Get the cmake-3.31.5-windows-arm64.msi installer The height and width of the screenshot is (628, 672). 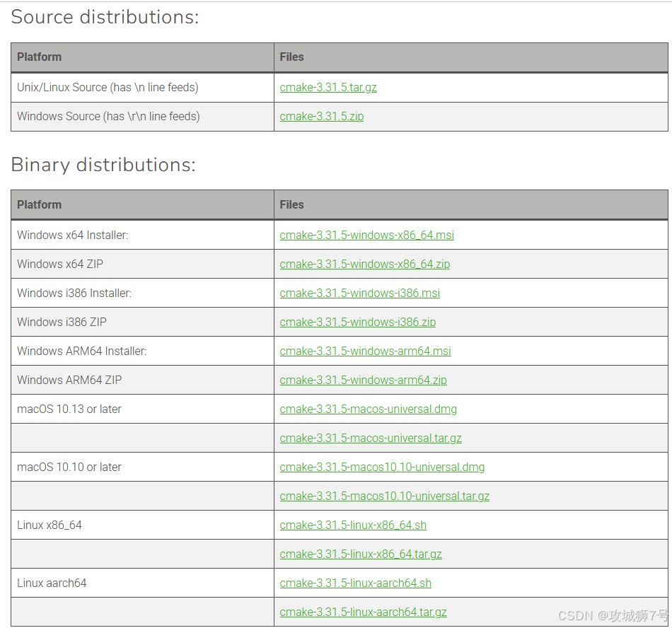click(365, 351)
